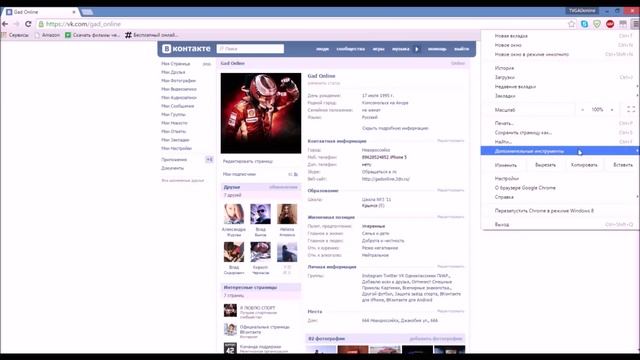
Task: Click friend Александра thumbnail
Action: [234, 214]
